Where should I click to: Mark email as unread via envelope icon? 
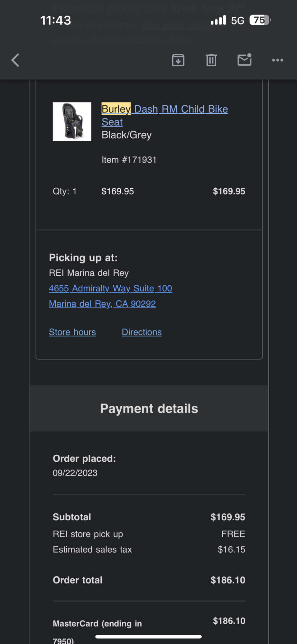245,60
